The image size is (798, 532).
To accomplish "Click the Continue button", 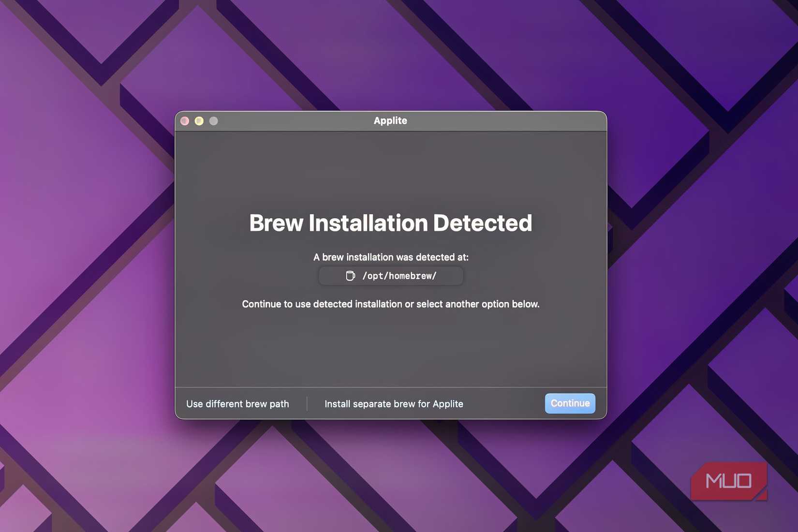I will pos(570,403).
